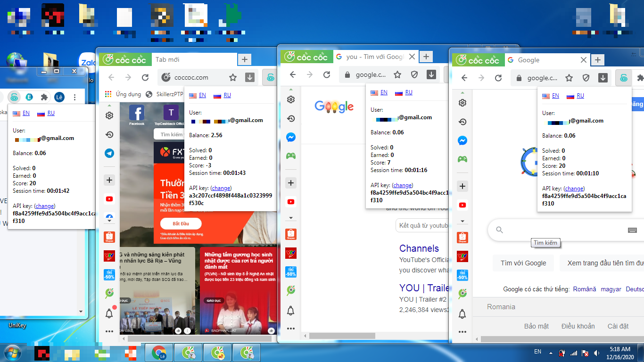
Task: Open a new tab in the Google homepage window
Action: pyautogui.click(x=597, y=60)
